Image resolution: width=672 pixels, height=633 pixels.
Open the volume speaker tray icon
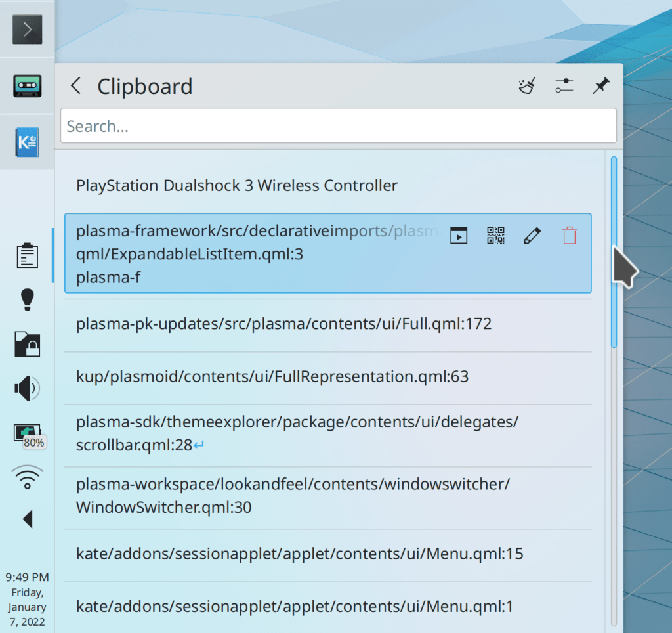pos(27,389)
